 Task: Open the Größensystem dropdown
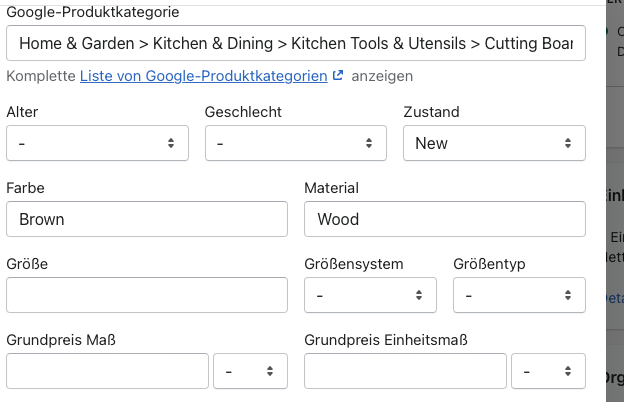370,295
